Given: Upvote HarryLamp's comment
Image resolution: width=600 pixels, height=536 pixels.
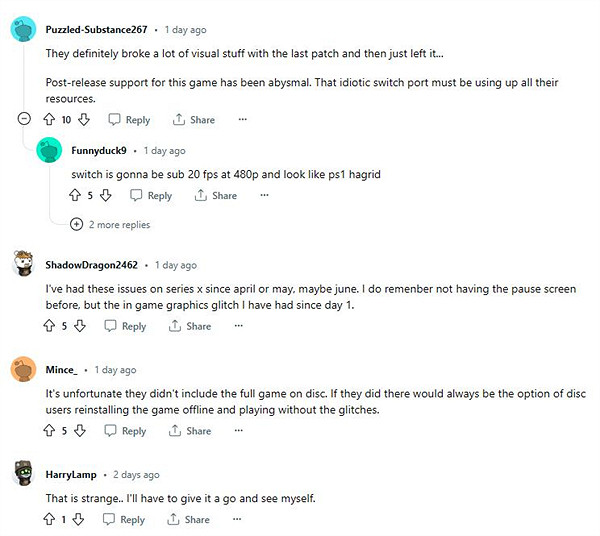Looking at the screenshot, I should [49, 520].
